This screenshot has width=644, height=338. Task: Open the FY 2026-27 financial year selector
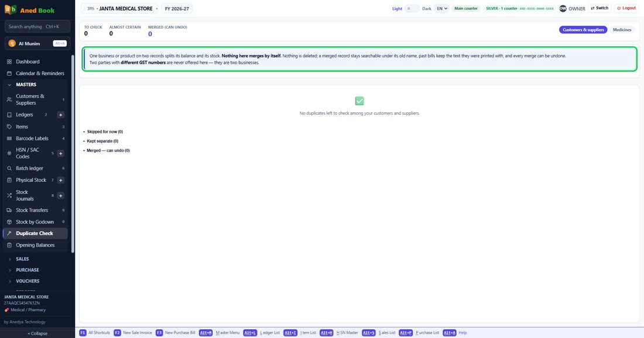point(177,9)
